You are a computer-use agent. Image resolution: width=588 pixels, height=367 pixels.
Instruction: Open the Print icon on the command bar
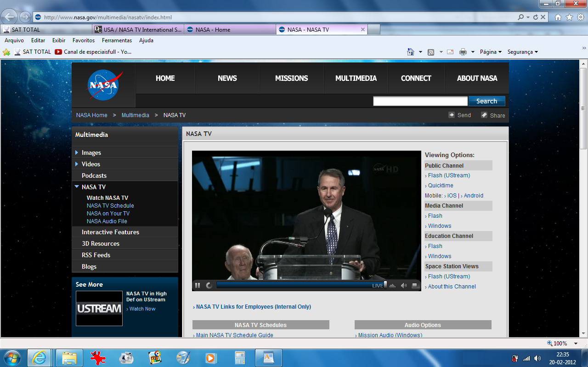[463, 51]
